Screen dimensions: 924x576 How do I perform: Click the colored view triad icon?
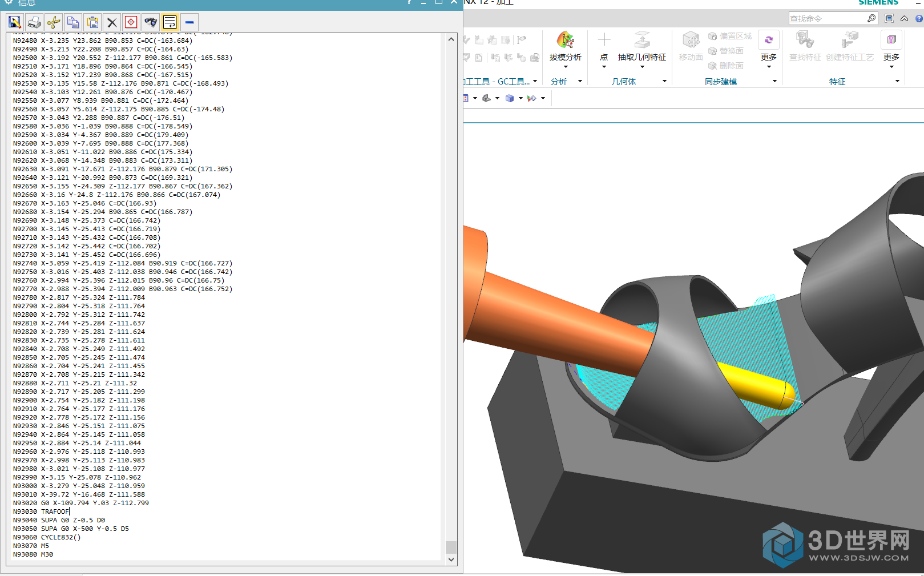point(532,98)
